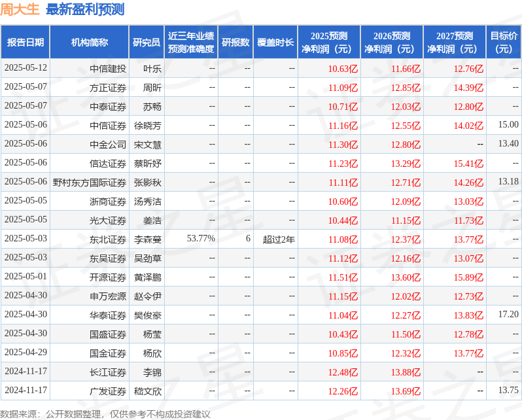The width and height of the screenshot is (522, 420).
Task: Click the 目标价 column header
Action: coord(504,43)
